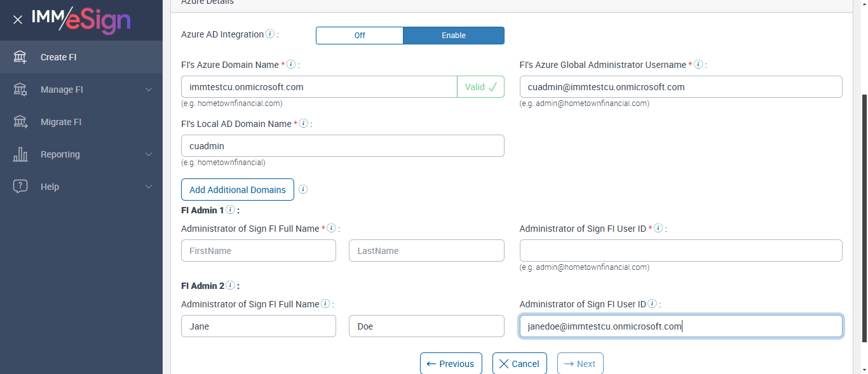Click info icon for Global Administrator Username
Viewport: 868px width, 374px height.
(x=698, y=64)
